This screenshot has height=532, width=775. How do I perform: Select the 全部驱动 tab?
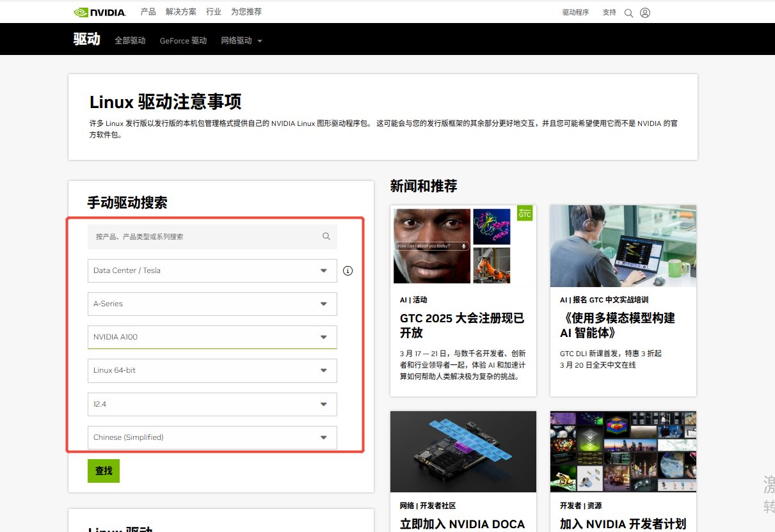coord(131,41)
